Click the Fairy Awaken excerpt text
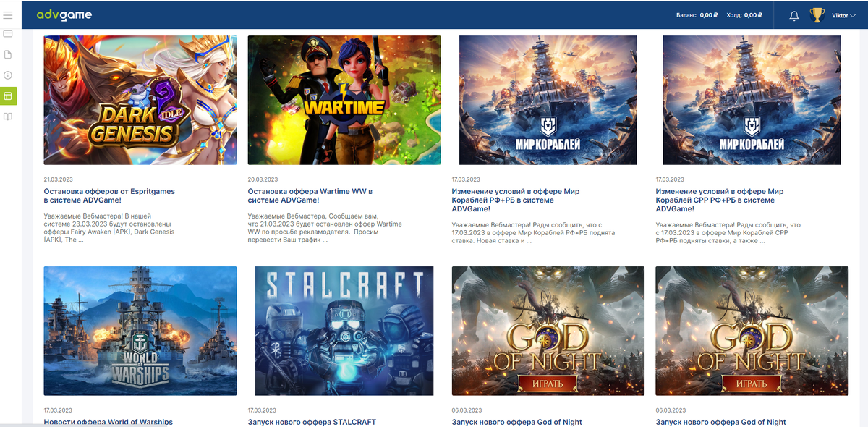The image size is (868, 427). pos(111,227)
